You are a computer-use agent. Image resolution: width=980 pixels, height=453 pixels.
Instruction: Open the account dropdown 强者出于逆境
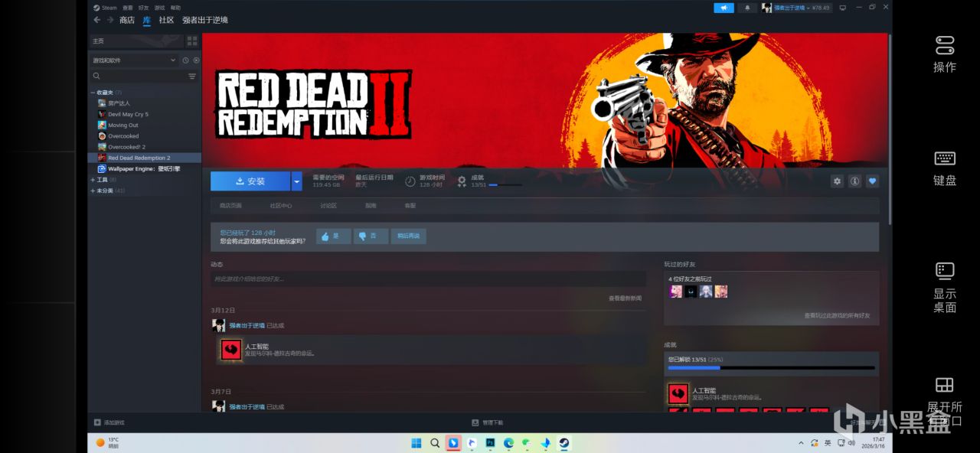pyautogui.click(x=795, y=8)
